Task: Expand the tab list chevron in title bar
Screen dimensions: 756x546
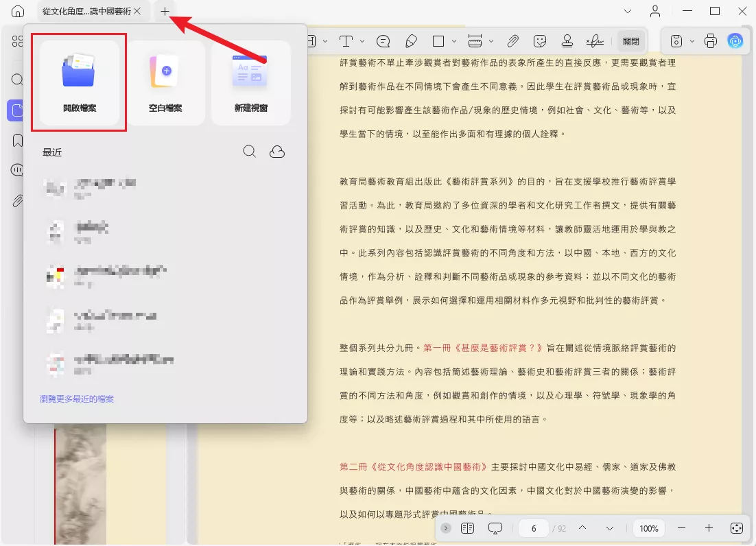Action: click(627, 11)
